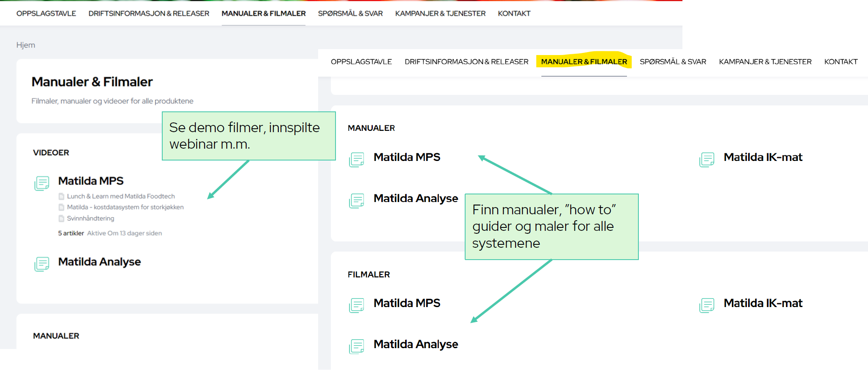Open Matilda MPS title in FILMALER section
This screenshot has height=371, width=868.
[407, 303]
